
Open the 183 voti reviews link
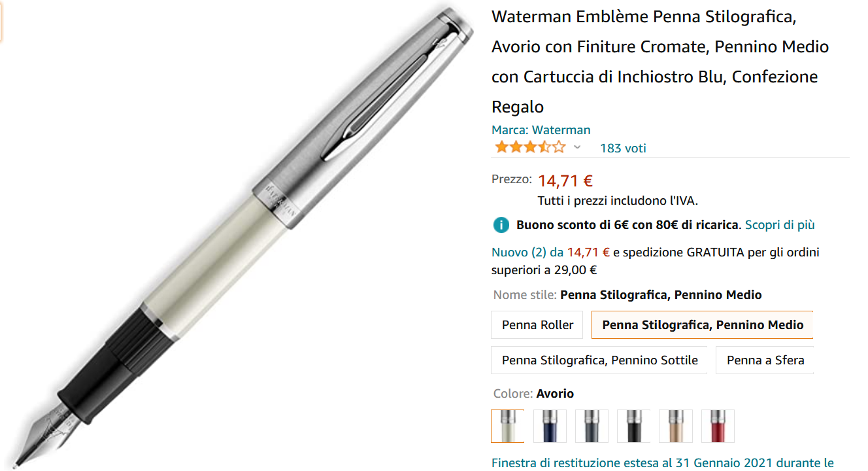pyautogui.click(x=623, y=148)
